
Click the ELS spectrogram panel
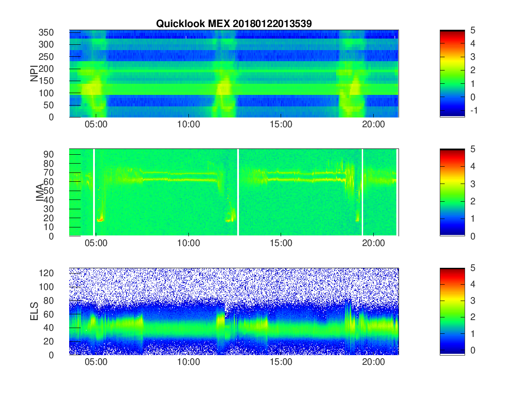point(234,311)
